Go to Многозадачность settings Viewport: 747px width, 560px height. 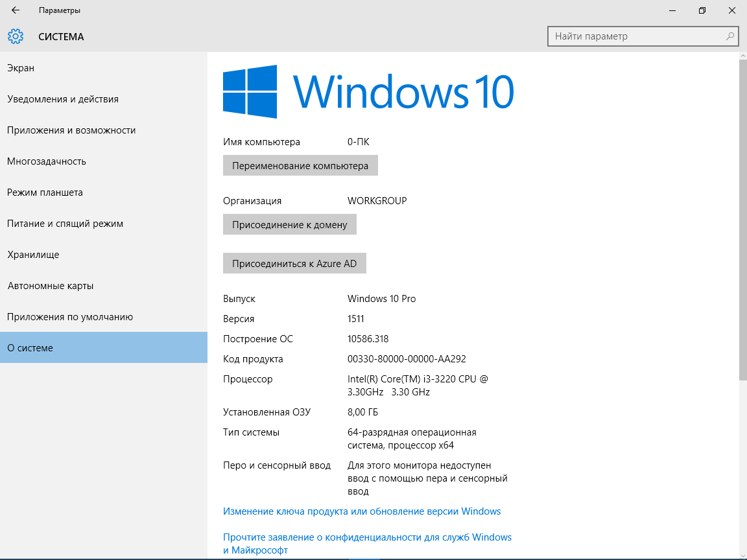click(x=47, y=161)
